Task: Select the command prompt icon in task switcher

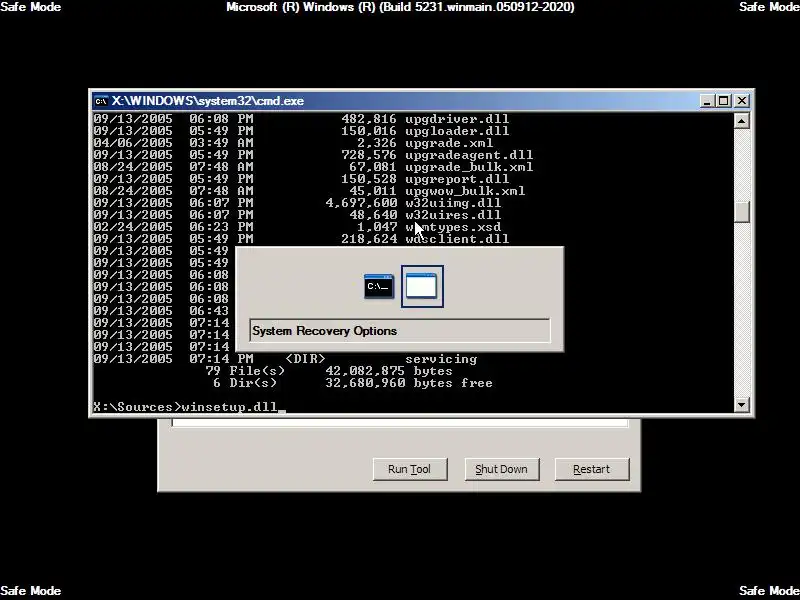Action: [379, 286]
